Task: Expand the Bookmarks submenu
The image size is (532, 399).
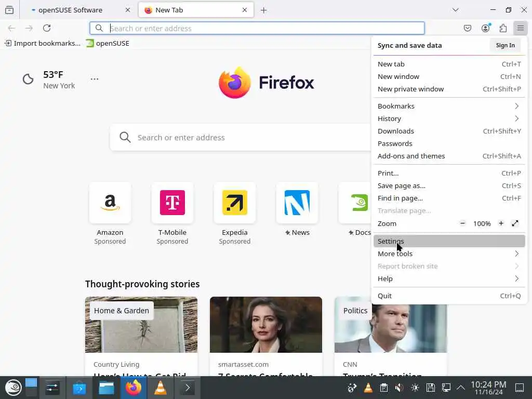Action: coord(449,106)
